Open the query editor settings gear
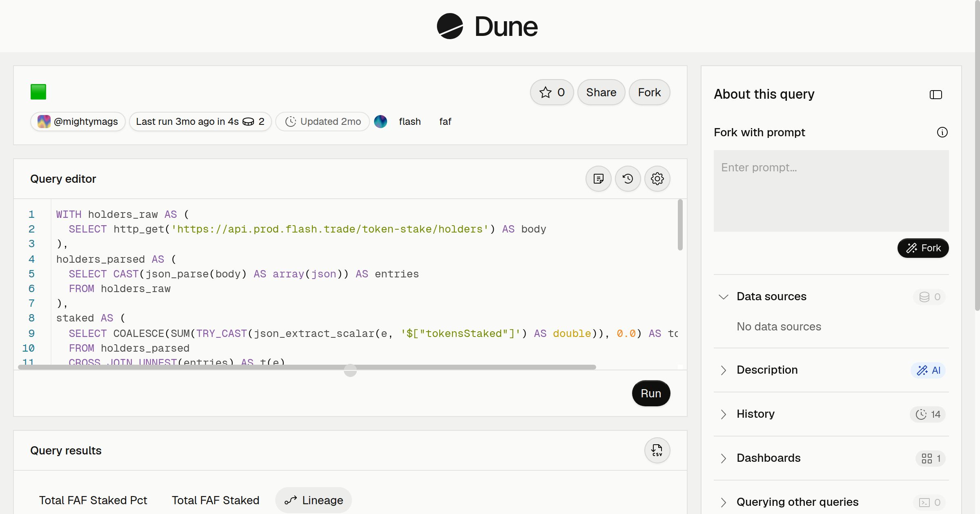 657,179
